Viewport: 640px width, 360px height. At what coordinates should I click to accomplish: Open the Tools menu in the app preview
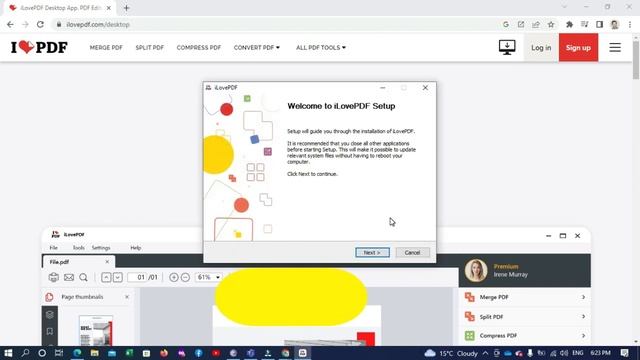(x=78, y=248)
